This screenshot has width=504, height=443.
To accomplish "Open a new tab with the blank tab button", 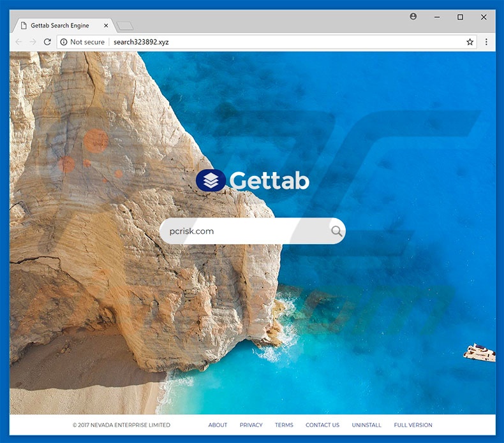I will (x=124, y=26).
